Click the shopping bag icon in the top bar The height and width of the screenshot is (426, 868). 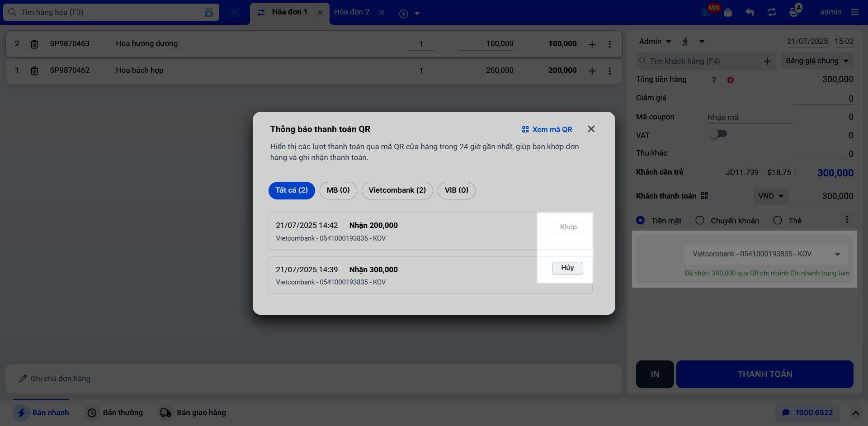[x=728, y=12]
